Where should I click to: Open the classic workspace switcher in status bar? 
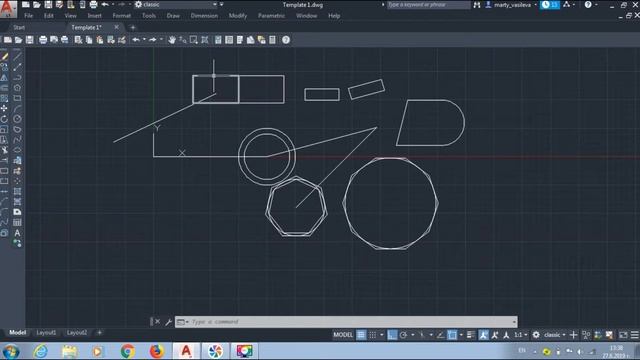(554, 335)
